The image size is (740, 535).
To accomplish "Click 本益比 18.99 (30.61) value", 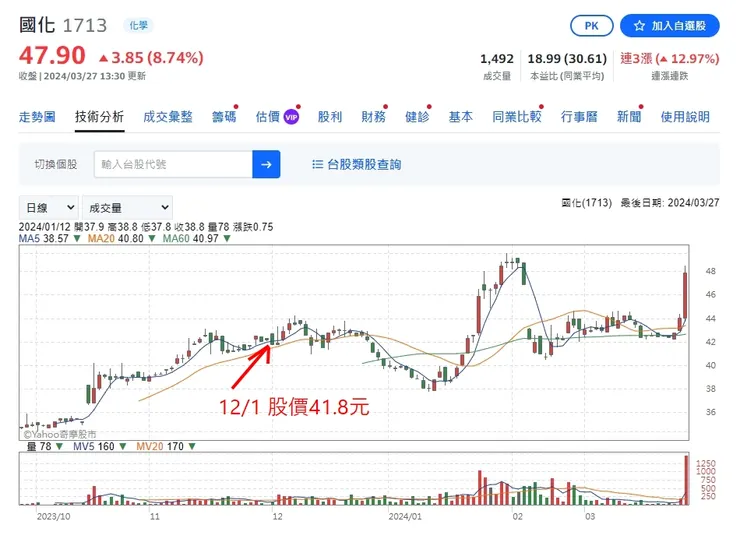I will (567, 59).
